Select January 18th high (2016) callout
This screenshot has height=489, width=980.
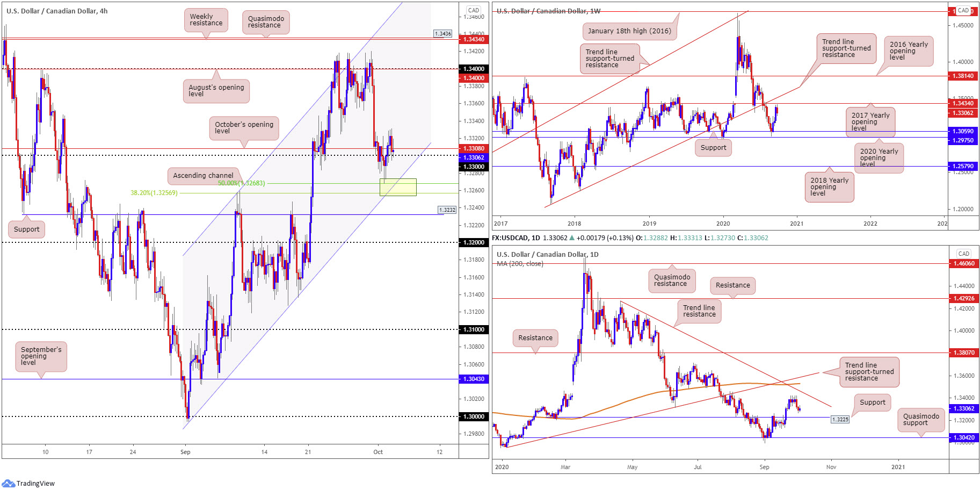pos(629,31)
